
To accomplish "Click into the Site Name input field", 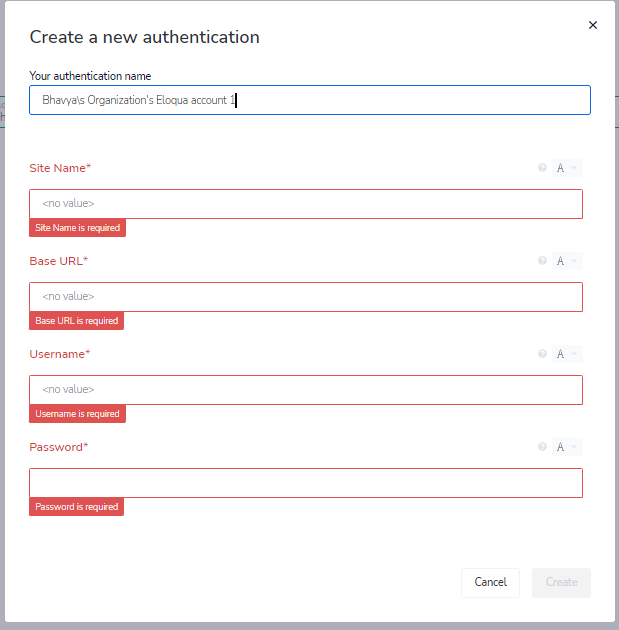I will (306, 204).
